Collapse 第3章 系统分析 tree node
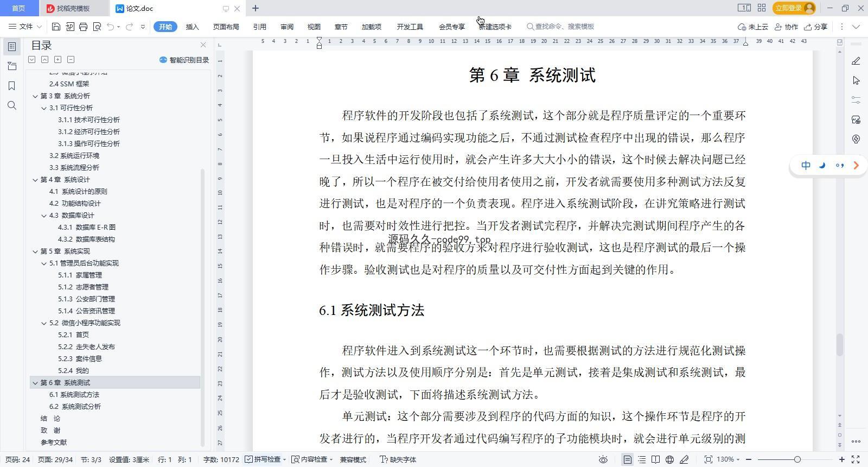 pyautogui.click(x=35, y=96)
